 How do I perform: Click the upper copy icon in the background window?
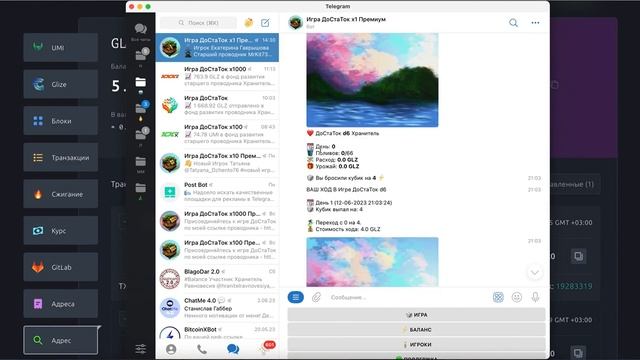tap(578, 256)
